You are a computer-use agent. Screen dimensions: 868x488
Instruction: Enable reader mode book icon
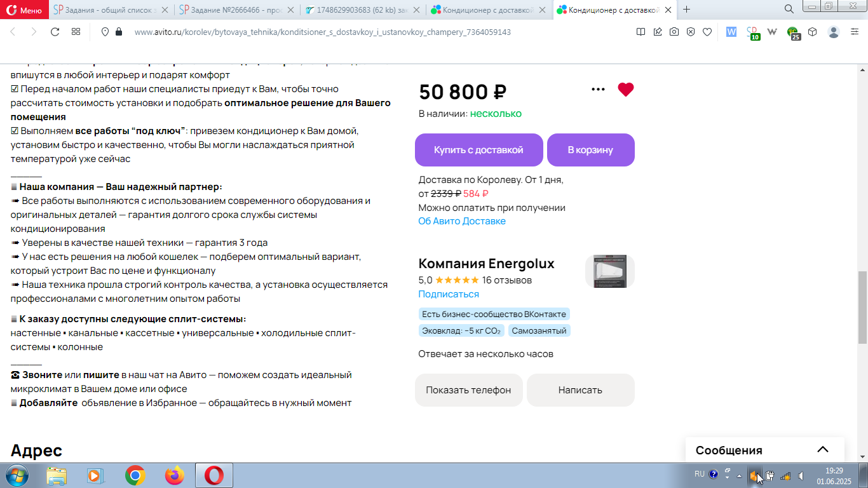click(x=641, y=32)
